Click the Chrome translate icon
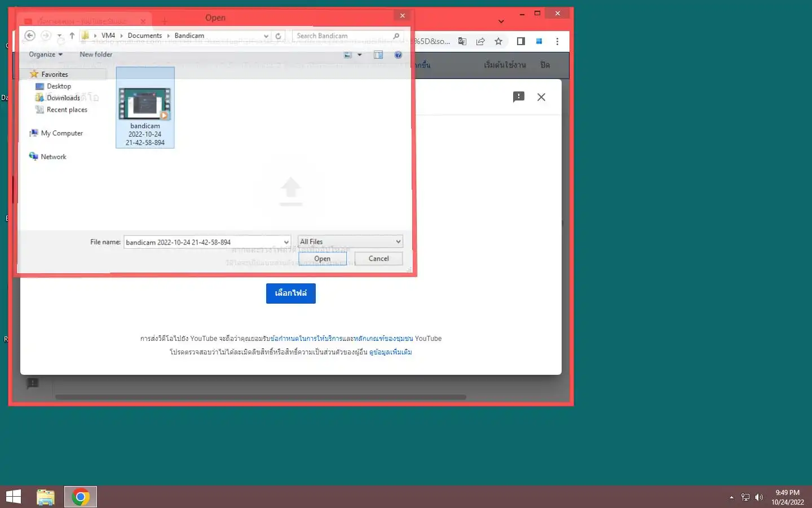The width and height of the screenshot is (812, 508). (462, 41)
